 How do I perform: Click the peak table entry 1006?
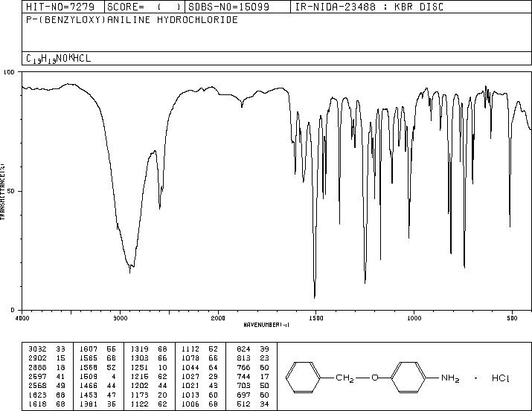[x=190, y=404]
